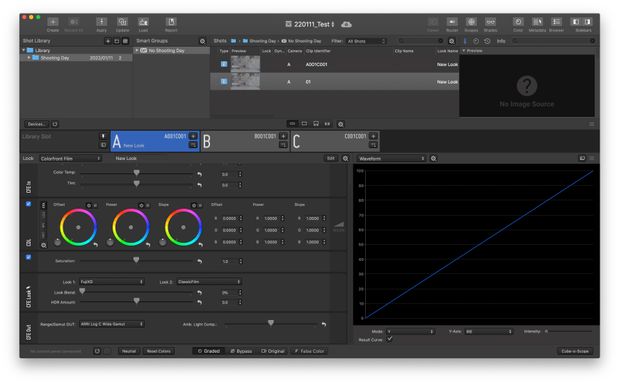Click the Reset Colors button
The image size is (619, 384).
point(159,351)
